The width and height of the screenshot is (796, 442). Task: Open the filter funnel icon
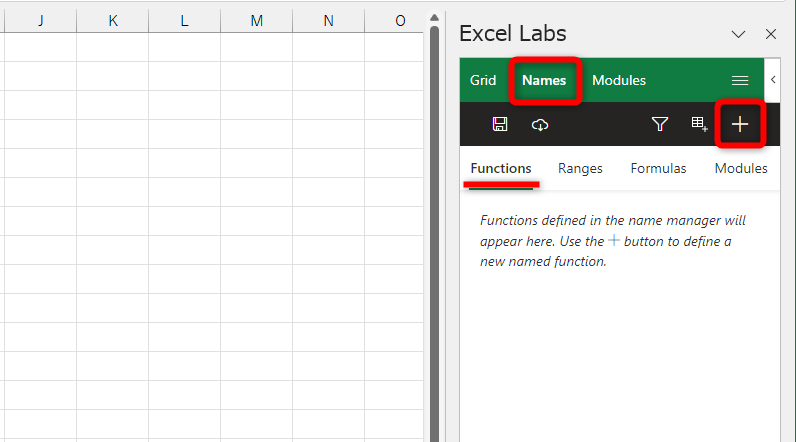click(x=659, y=124)
